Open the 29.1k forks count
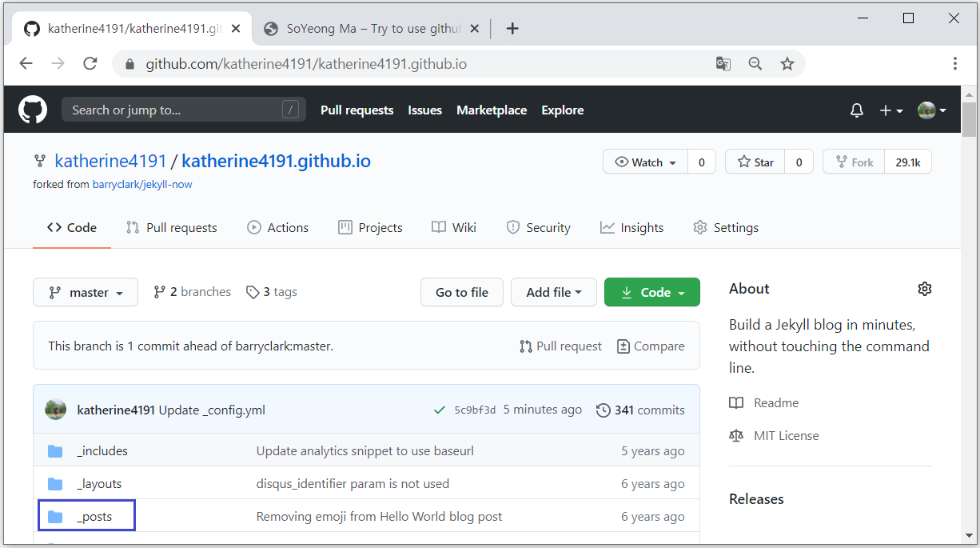The width and height of the screenshot is (980, 548). pyautogui.click(x=908, y=162)
